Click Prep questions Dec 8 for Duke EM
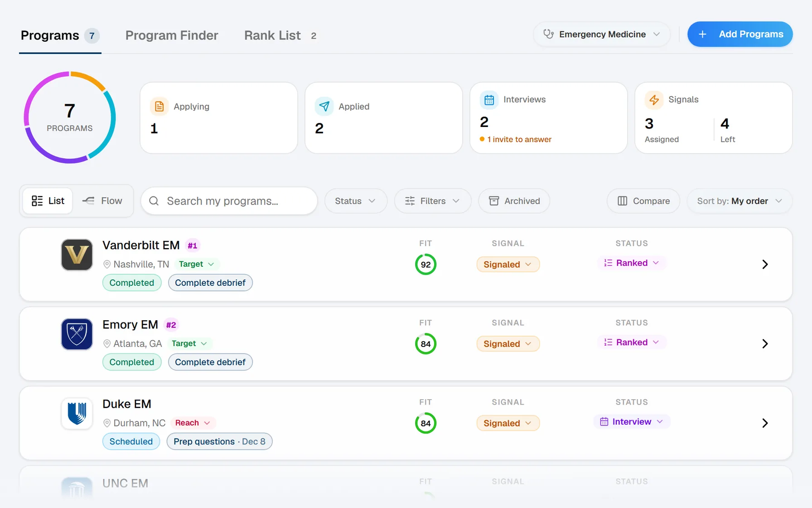Screen dimensions: 812x508 click(219, 441)
